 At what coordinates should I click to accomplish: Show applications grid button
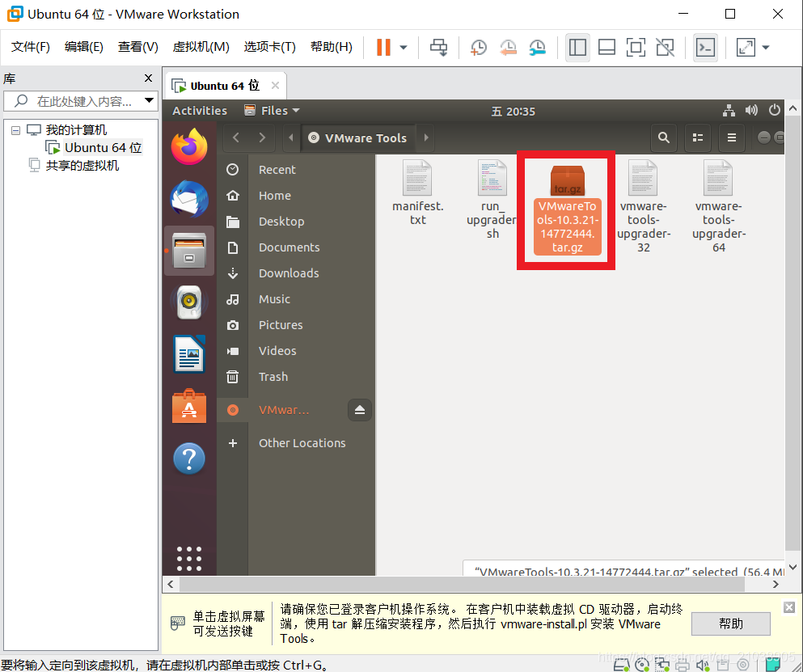(189, 559)
